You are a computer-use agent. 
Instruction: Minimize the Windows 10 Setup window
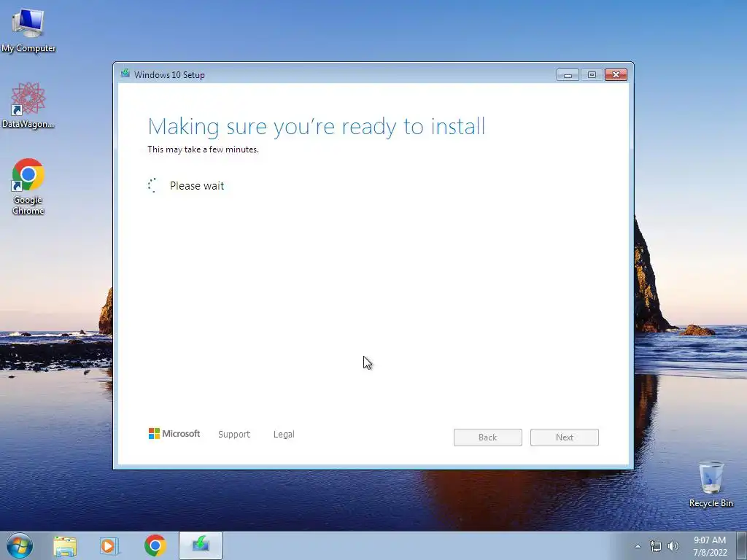[x=568, y=75]
